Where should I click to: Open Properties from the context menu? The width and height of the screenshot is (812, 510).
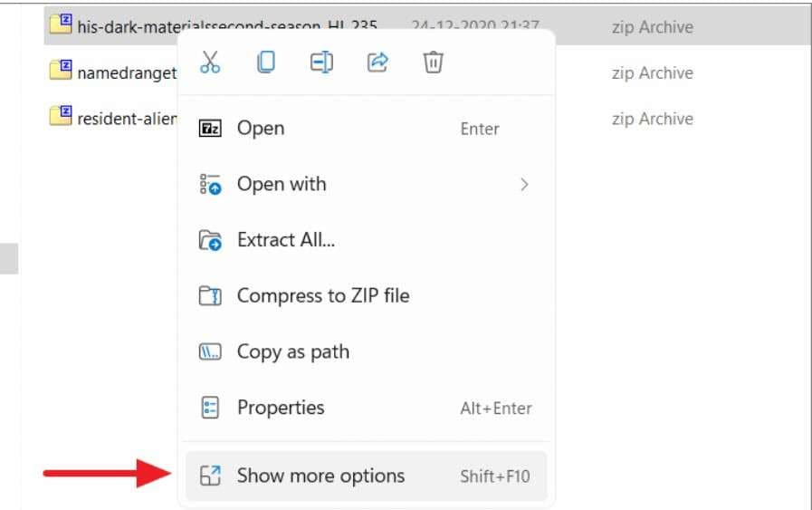coord(281,408)
